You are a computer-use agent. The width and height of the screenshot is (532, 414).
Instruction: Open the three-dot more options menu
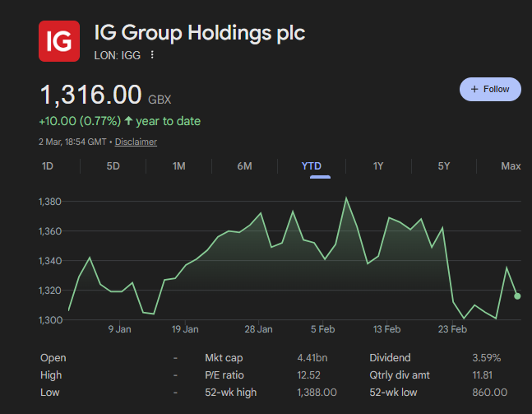(152, 55)
